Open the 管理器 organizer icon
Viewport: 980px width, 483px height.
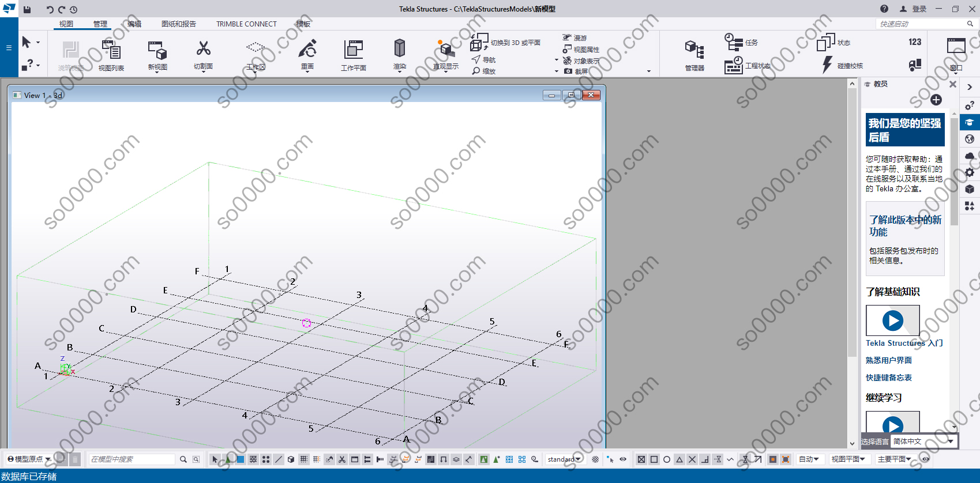[694, 50]
